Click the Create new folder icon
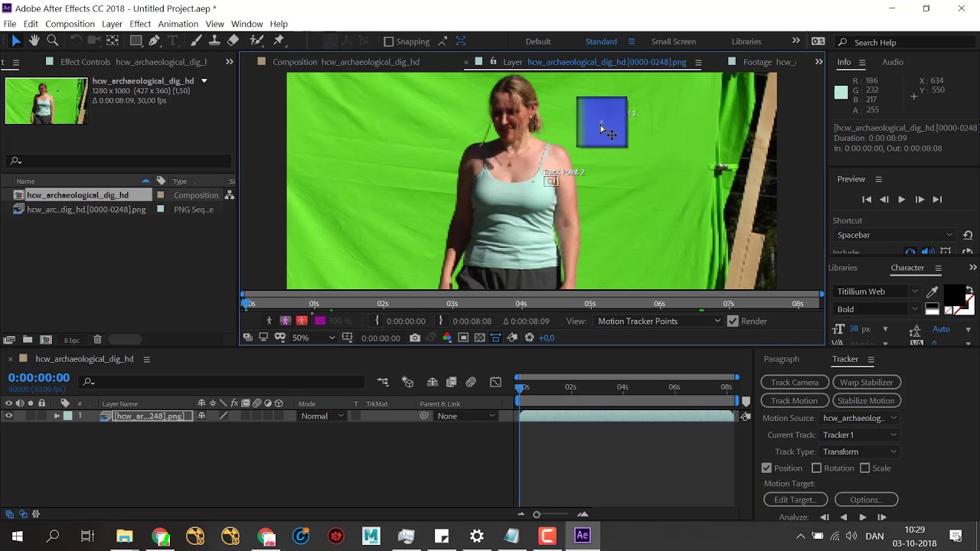 (x=28, y=340)
